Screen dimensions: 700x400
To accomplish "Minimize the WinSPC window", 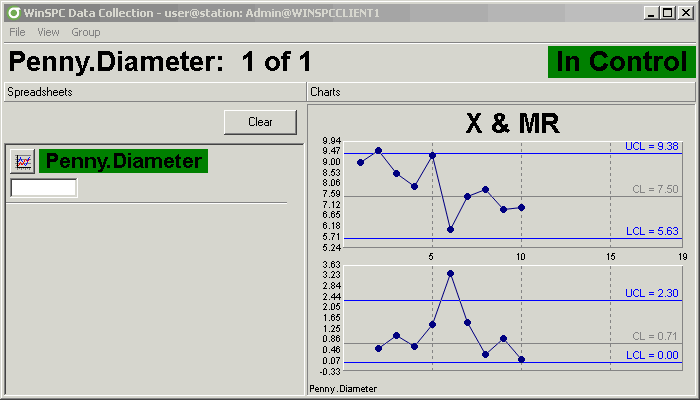I will point(651,13).
